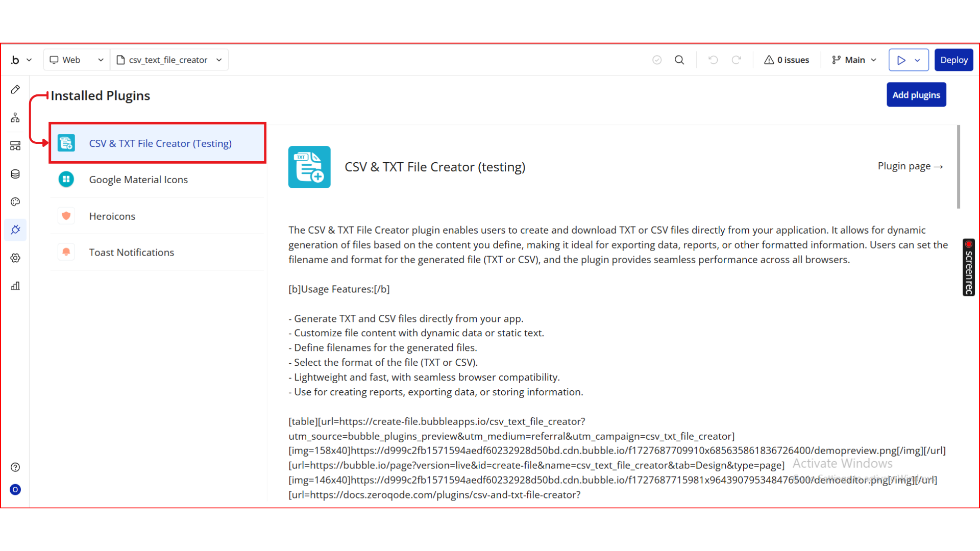The height and width of the screenshot is (551, 980).
Task: Click the Add plugins button
Action: (916, 95)
